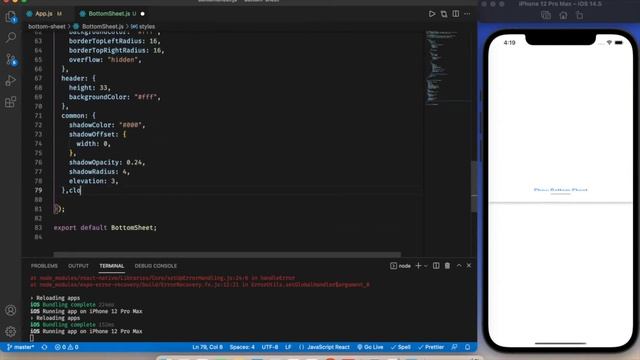Screen dimensions: 640x360
Task: Open the Explorer view in activity bar
Action: [11, 17]
